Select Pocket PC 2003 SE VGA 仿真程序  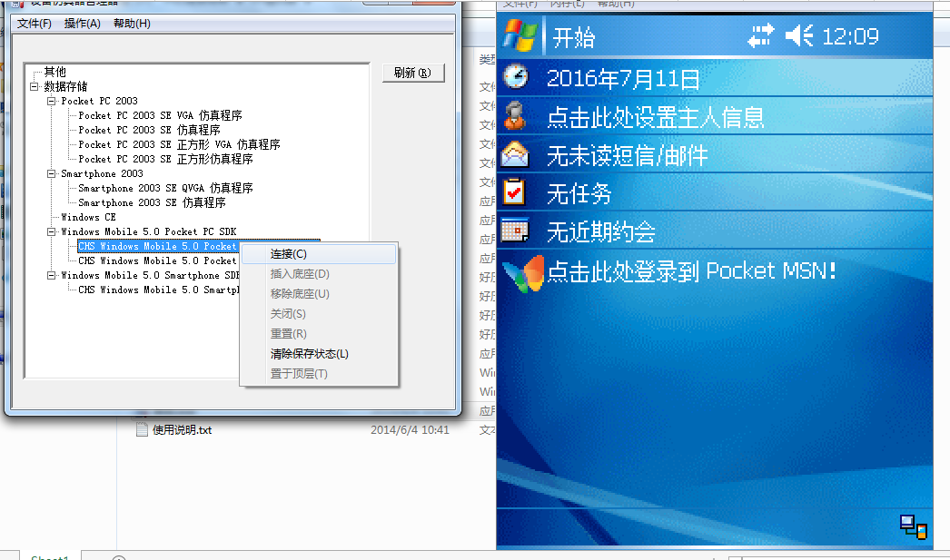pyautogui.click(x=160, y=115)
